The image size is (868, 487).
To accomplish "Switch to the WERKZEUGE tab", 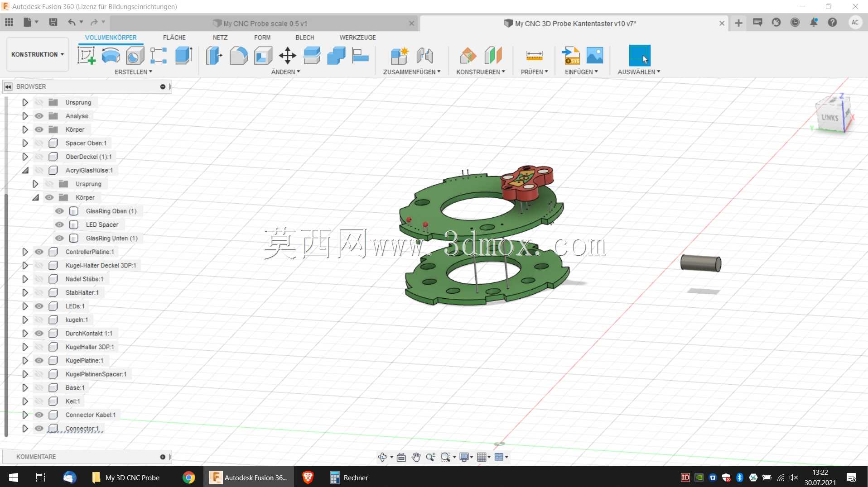I will (x=357, y=38).
